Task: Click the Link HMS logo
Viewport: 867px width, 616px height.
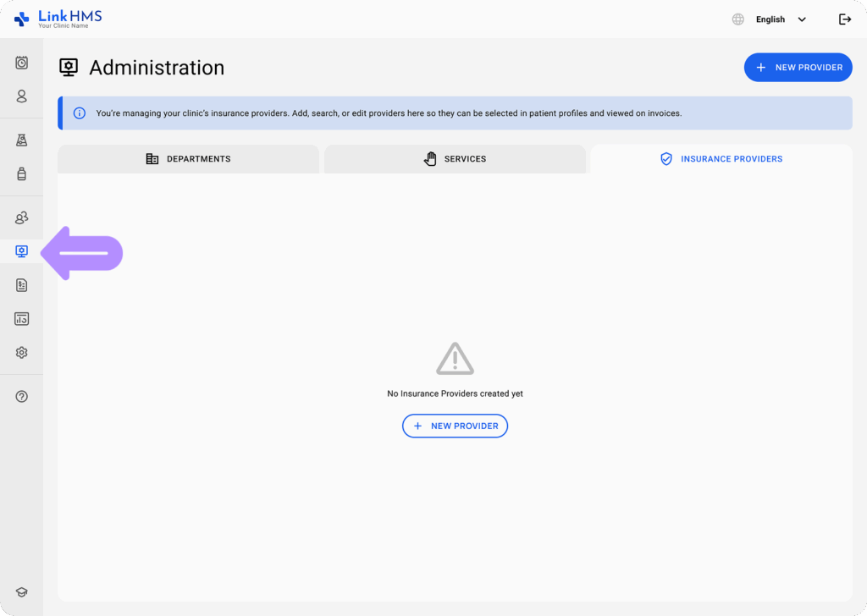Action: [58, 19]
